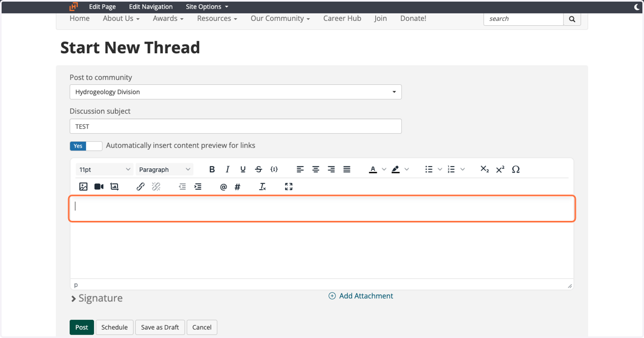Open Post to community dropdown

pos(236,92)
